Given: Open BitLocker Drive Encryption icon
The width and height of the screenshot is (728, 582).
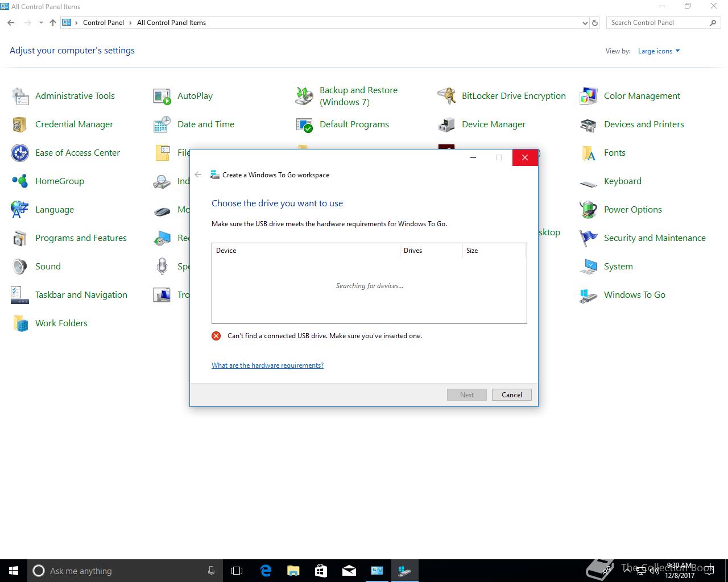Looking at the screenshot, I should click(x=446, y=96).
